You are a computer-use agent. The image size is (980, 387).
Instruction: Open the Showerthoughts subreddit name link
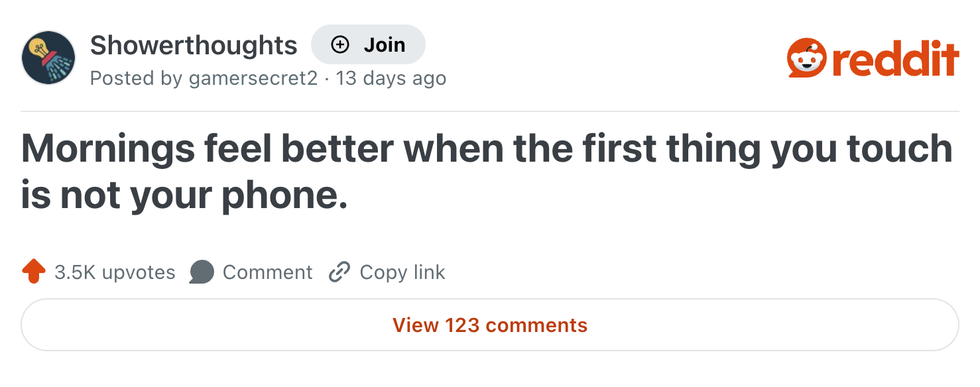point(194,45)
